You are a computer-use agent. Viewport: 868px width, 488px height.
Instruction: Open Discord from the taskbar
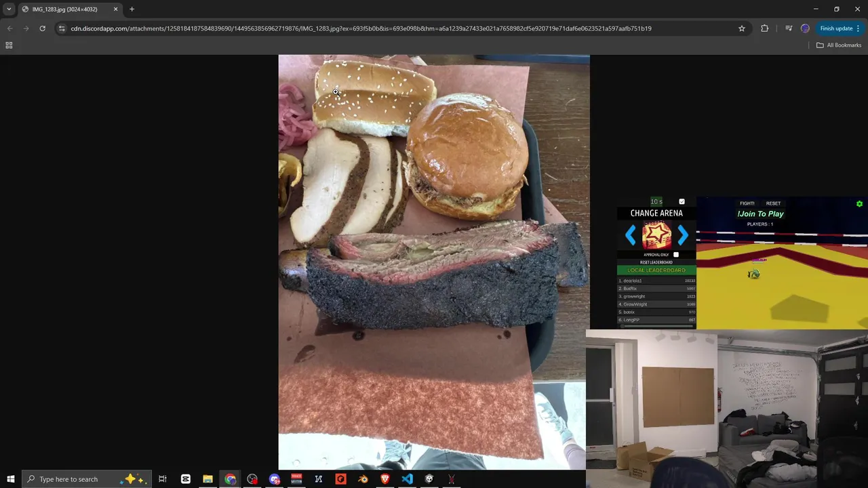pos(275,479)
